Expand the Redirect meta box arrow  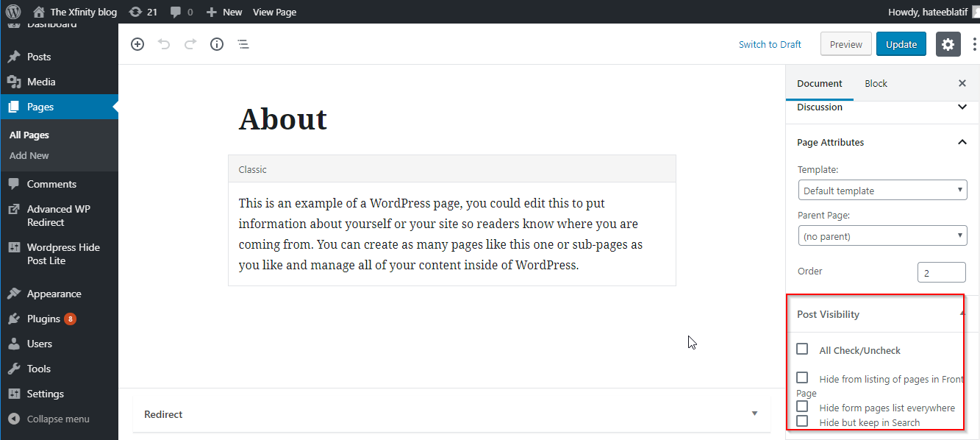click(x=754, y=414)
